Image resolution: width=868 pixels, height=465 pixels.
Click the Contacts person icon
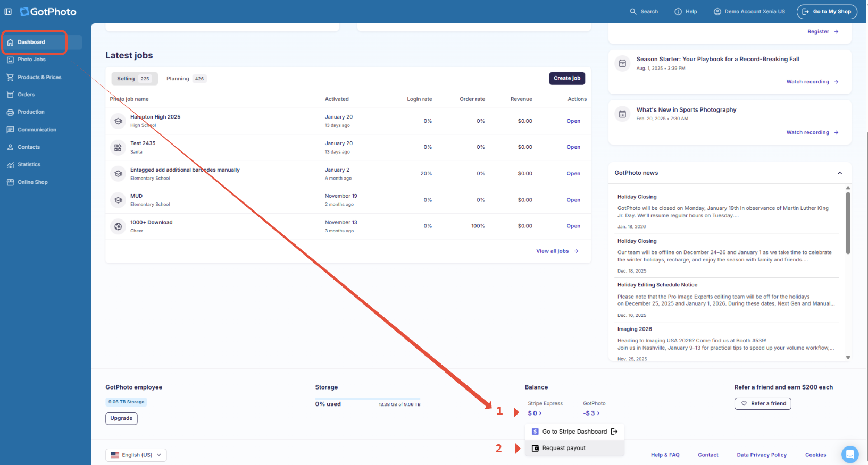coord(10,147)
